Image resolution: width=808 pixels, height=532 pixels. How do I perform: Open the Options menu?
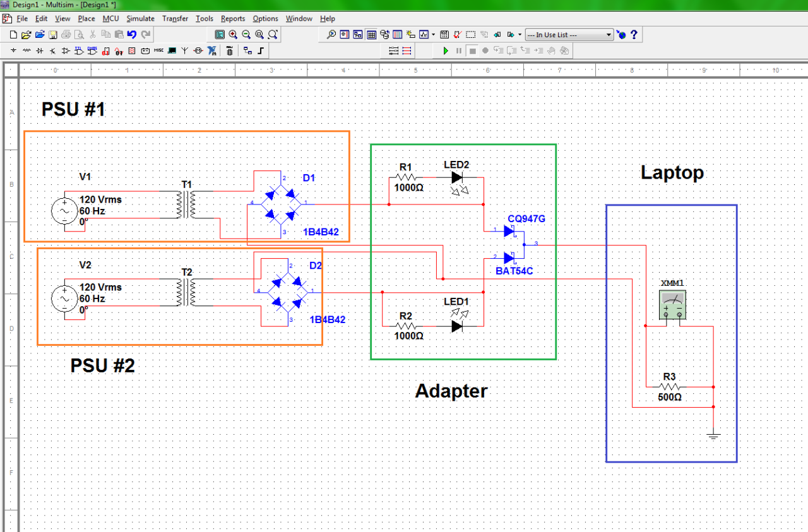pos(266,18)
